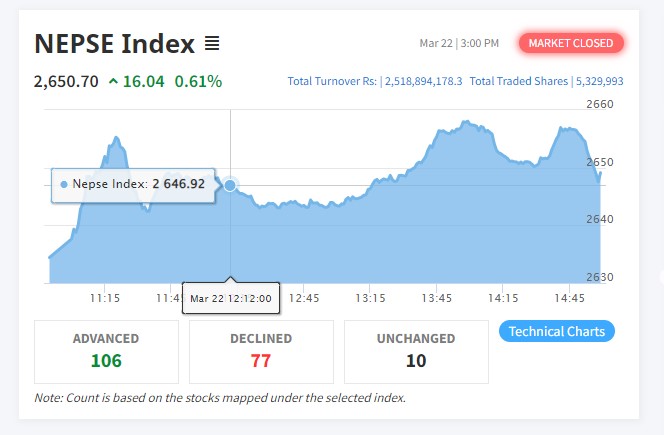Click the 2630 y-axis label
Viewport: 664px width, 435px height.
(x=600, y=277)
